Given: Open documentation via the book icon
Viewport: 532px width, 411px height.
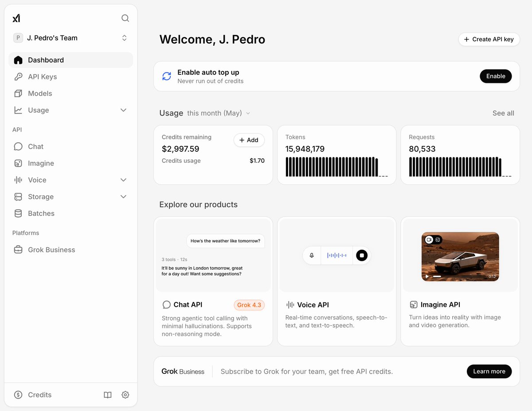Looking at the screenshot, I should (108, 395).
